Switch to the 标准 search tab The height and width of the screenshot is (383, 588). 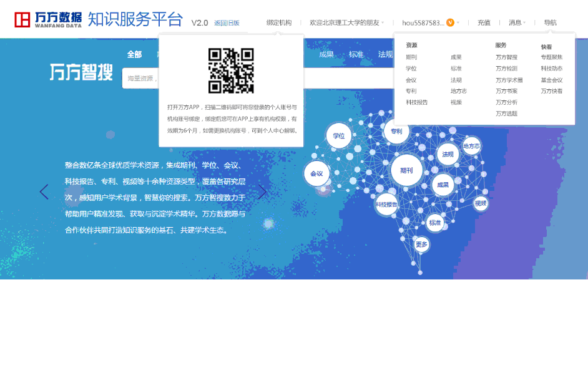click(x=356, y=54)
